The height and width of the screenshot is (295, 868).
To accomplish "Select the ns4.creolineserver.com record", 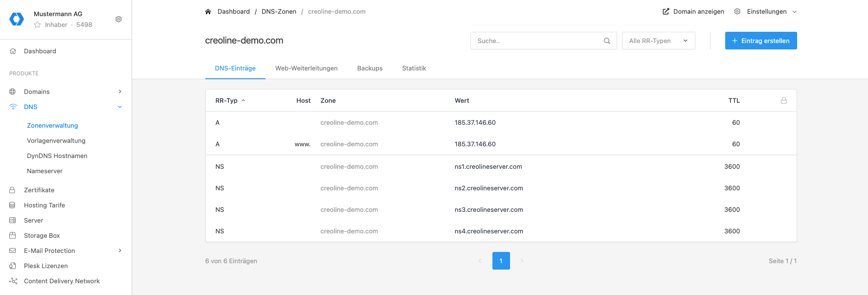I will [x=501, y=231].
